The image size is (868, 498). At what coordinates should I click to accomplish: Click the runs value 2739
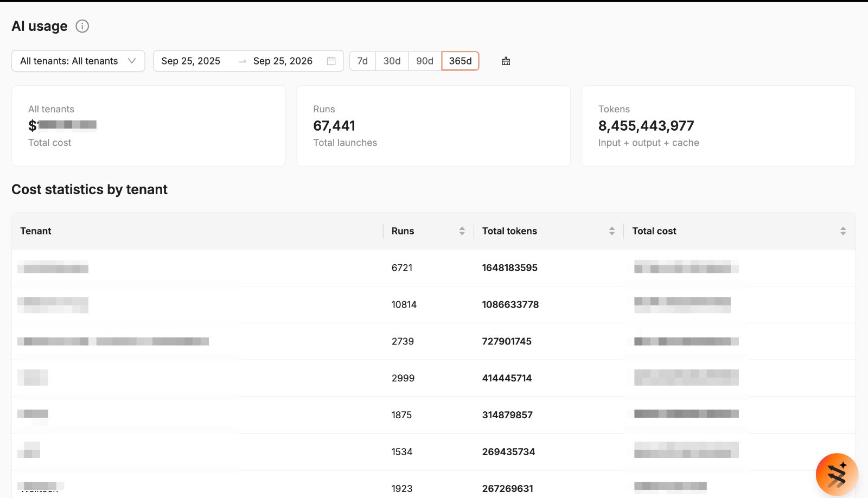(x=403, y=342)
